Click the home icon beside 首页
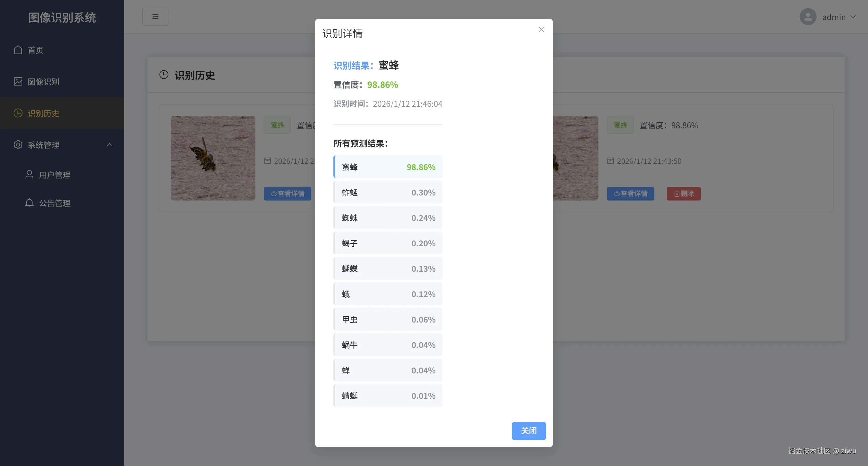868x466 pixels. point(18,50)
